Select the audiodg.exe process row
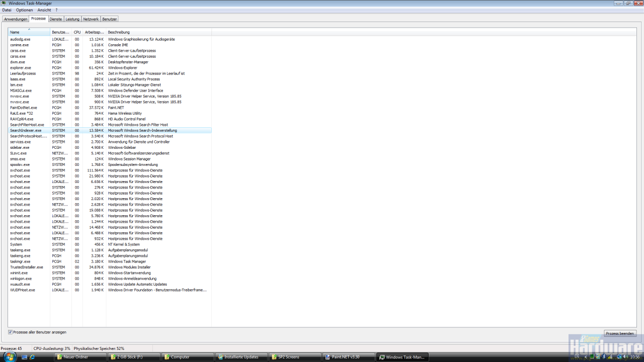The height and width of the screenshot is (362, 644). pos(110,39)
